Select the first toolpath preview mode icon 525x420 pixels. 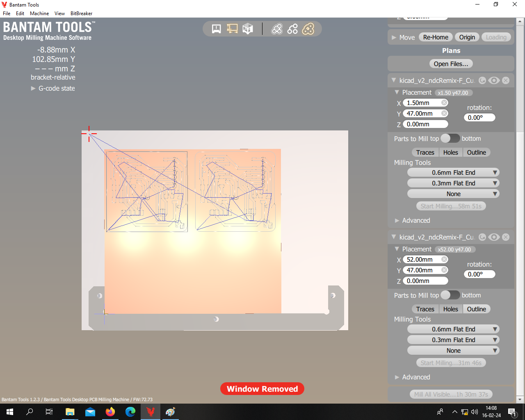[277, 29]
